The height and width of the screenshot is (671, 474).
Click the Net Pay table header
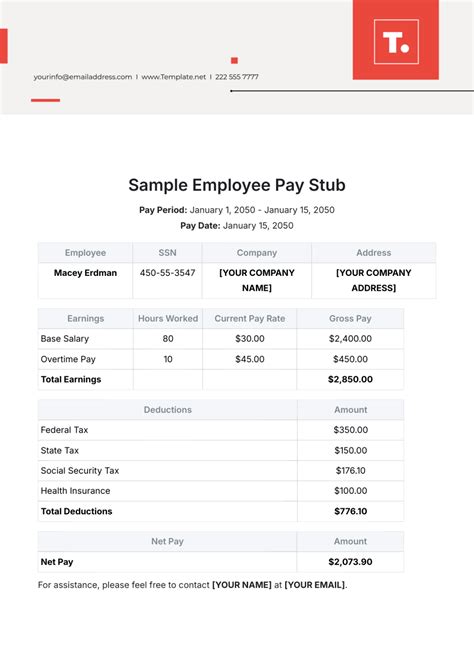click(167, 542)
